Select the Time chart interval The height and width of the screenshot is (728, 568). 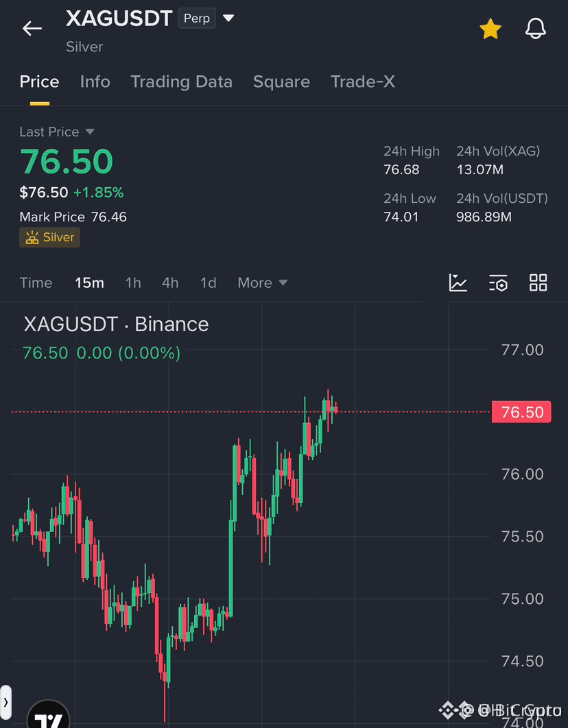(36, 282)
